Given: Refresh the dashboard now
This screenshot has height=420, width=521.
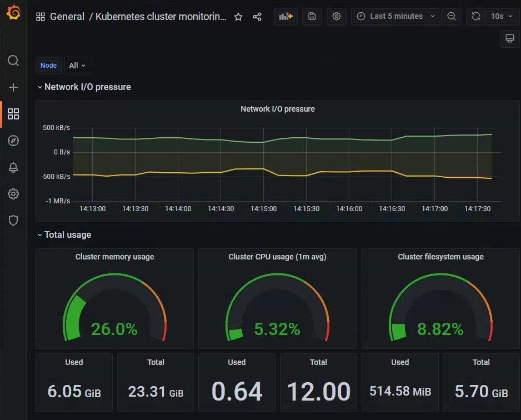Looking at the screenshot, I should click(475, 17).
